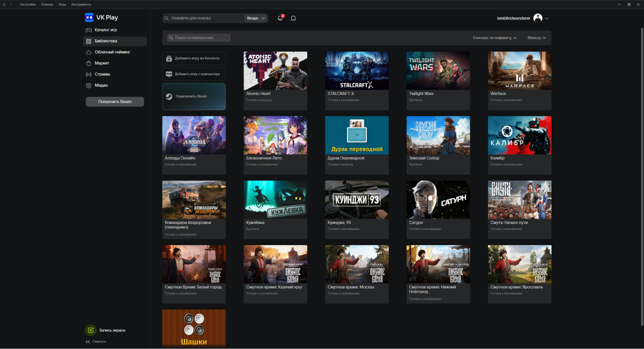Viewport: 644px width, 349px height.
Task: Click the user profile avatar
Action: tap(538, 18)
